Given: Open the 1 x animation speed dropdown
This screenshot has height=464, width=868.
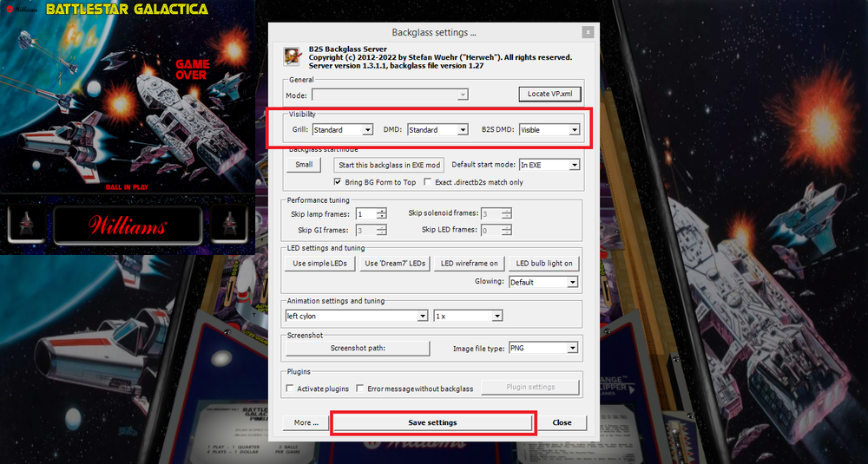Looking at the screenshot, I should click(469, 316).
